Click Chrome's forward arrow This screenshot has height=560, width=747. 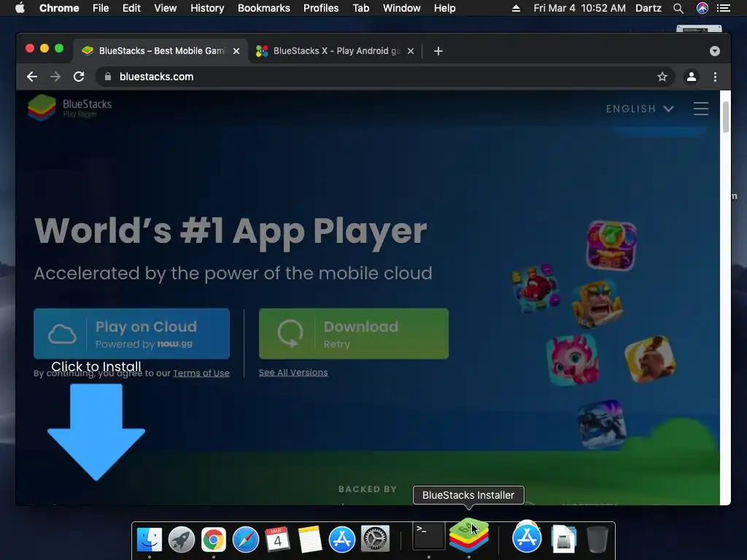point(55,77)
